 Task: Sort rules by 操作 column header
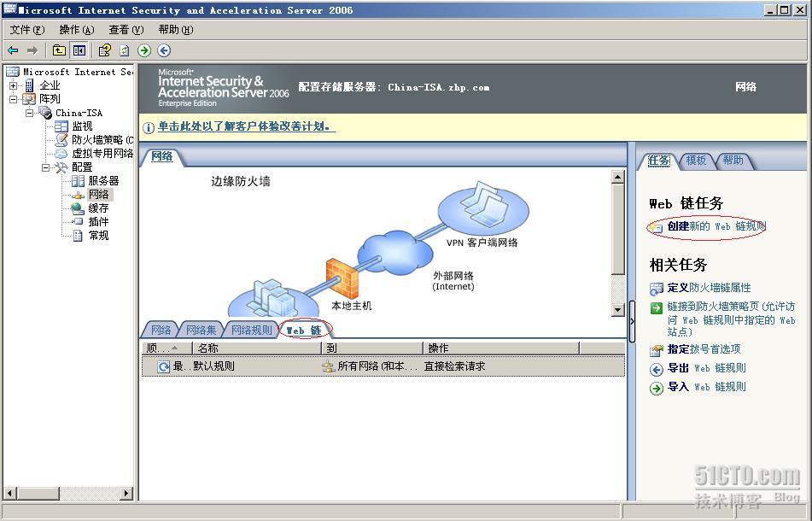[x=501, y=348]
